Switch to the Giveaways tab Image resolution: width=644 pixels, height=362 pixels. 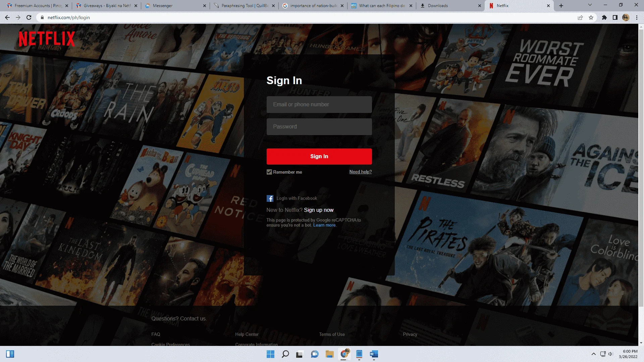tap(106, 6)
